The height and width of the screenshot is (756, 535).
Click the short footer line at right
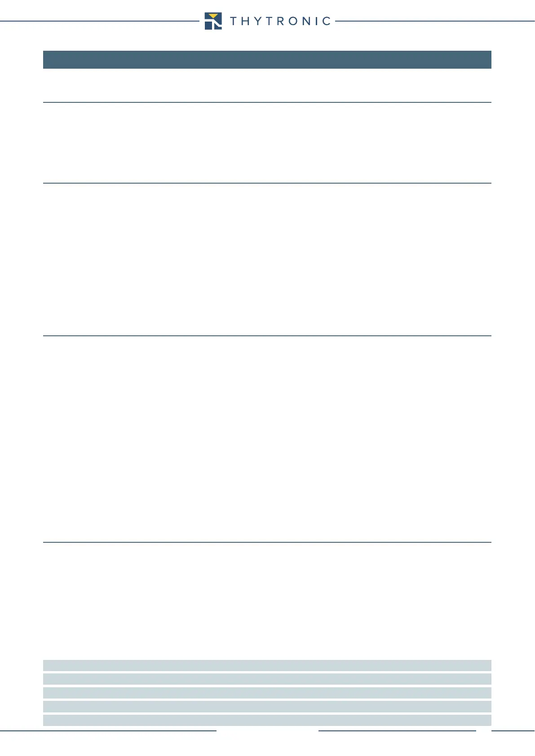(513, 731)
